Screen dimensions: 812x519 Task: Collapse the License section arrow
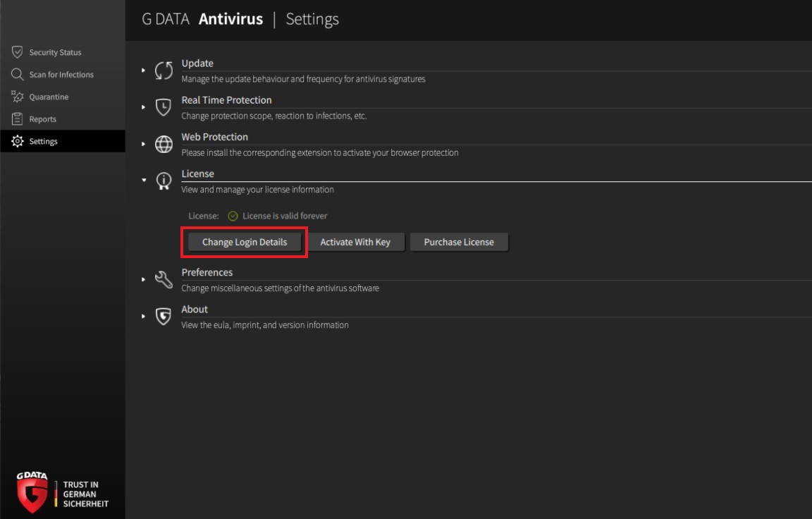(x=144, y=181)
